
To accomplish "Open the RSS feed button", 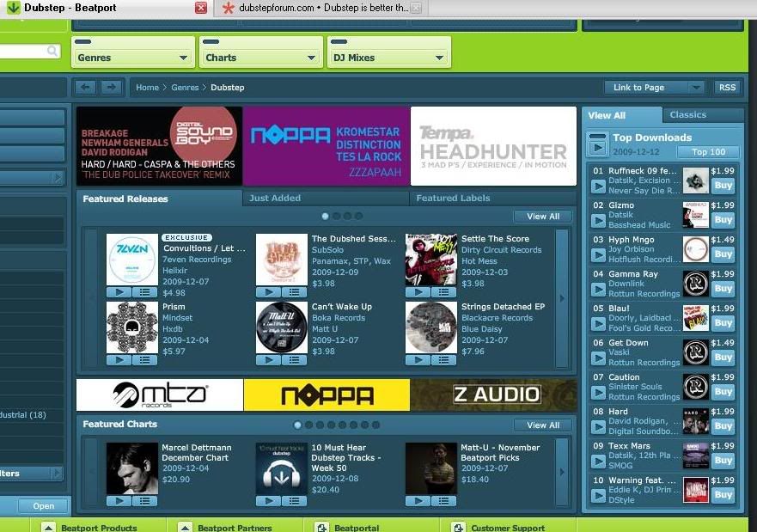I will point(727,88).
